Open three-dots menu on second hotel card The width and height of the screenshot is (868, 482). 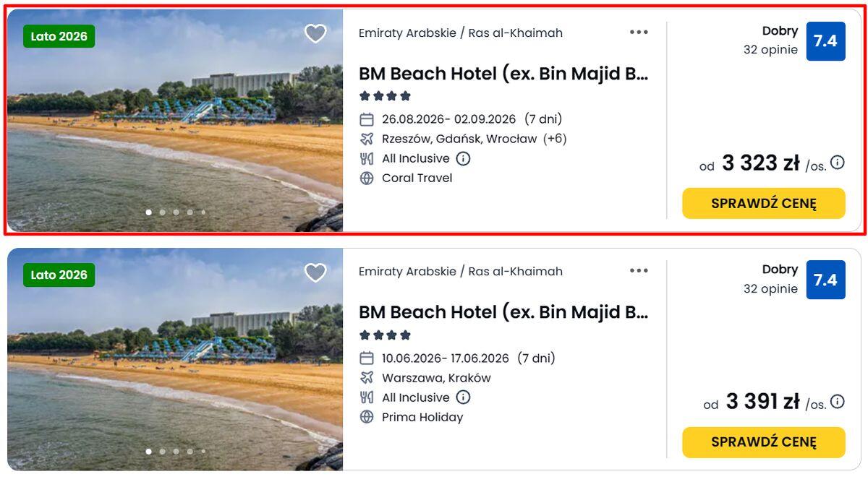639,271
